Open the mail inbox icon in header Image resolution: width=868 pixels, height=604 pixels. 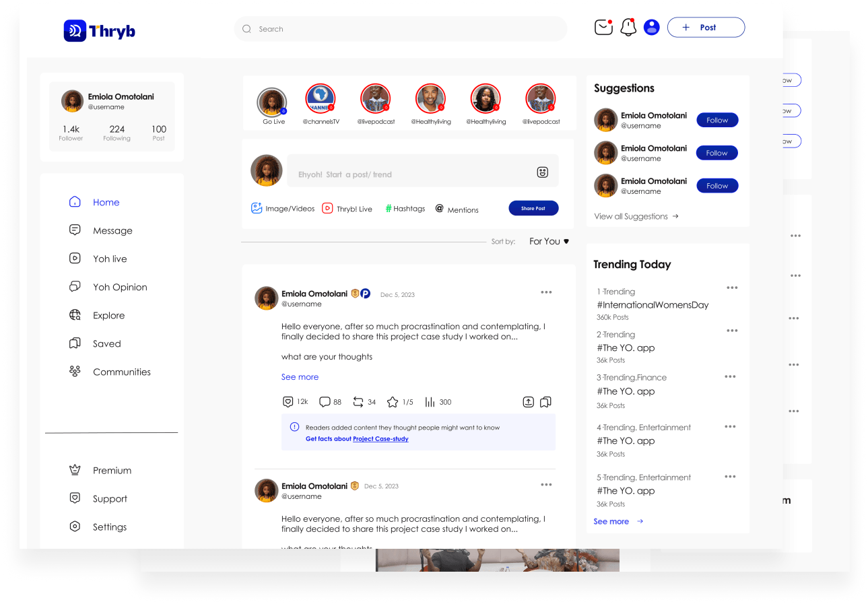(x=603, y=27)
